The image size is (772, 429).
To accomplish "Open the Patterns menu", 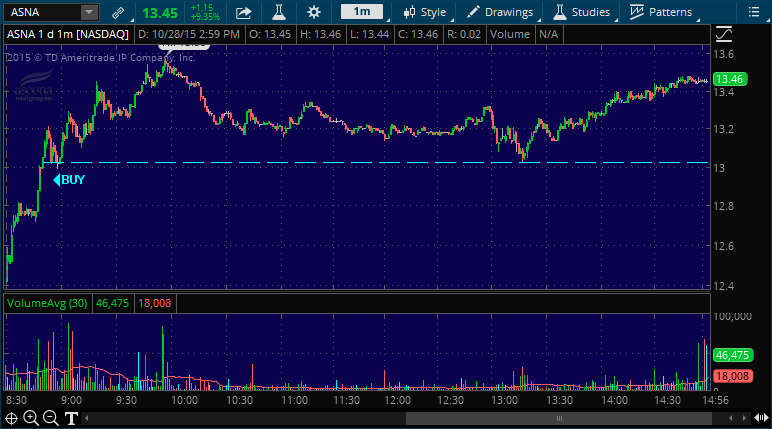I will tap(661, 12).
